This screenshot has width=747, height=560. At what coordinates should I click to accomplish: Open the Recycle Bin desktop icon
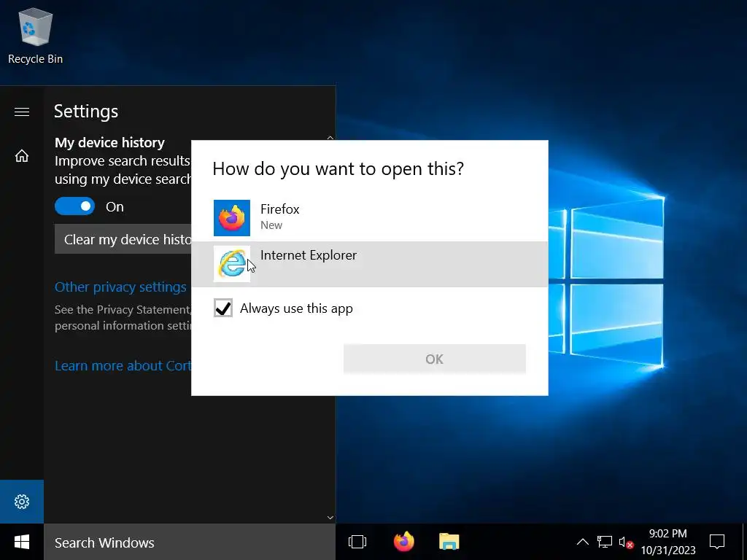35,36
